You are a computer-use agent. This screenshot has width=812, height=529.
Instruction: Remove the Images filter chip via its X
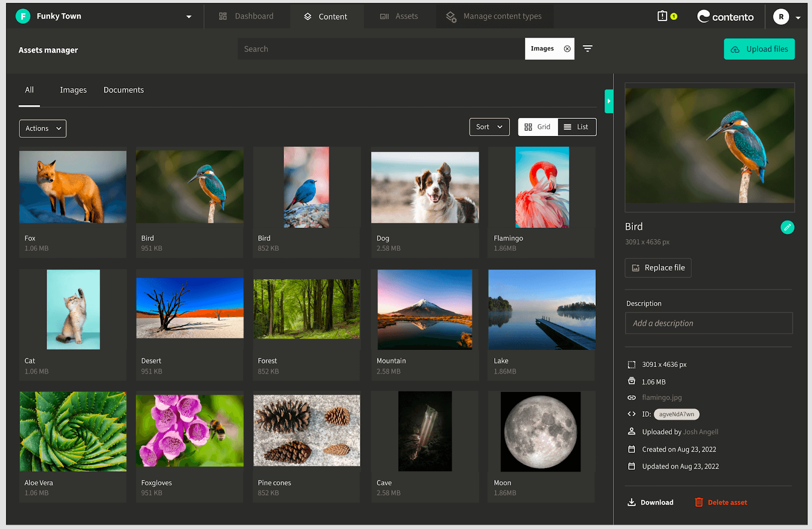[x=567, y=49]
